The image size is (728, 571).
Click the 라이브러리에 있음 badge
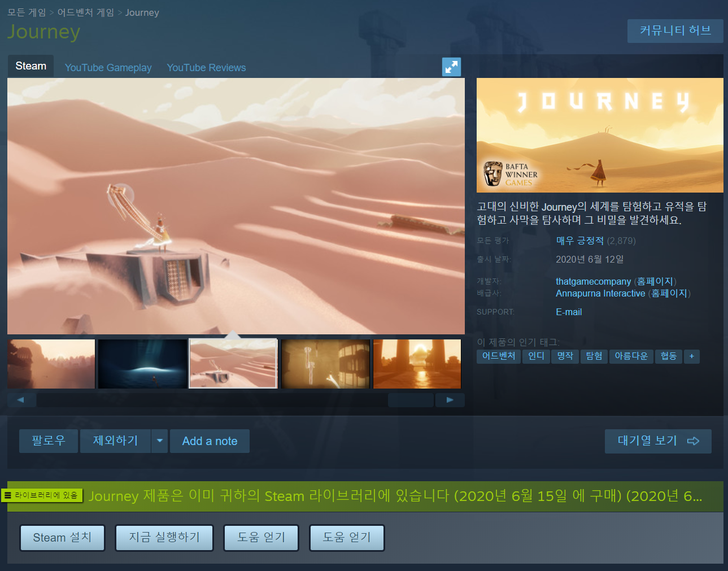coord(42,495)
